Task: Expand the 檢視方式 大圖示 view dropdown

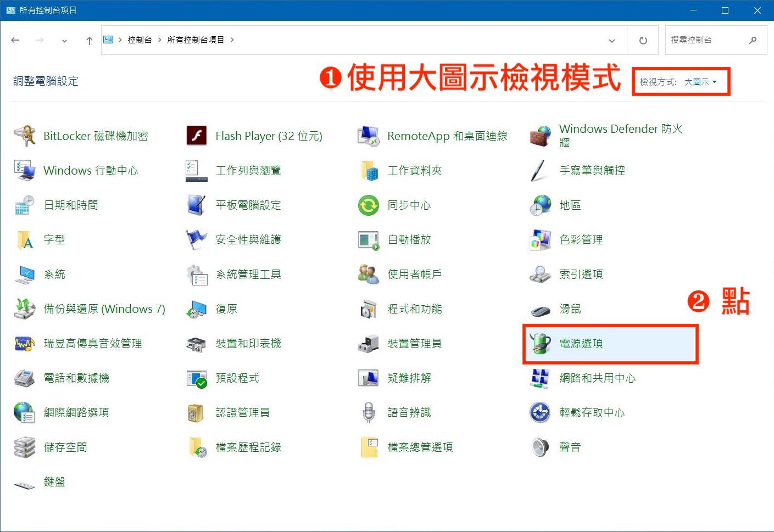Action: [700, 82]
